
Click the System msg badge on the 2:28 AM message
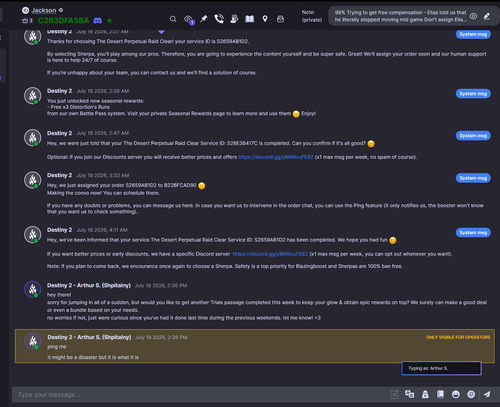pos(473,94)
